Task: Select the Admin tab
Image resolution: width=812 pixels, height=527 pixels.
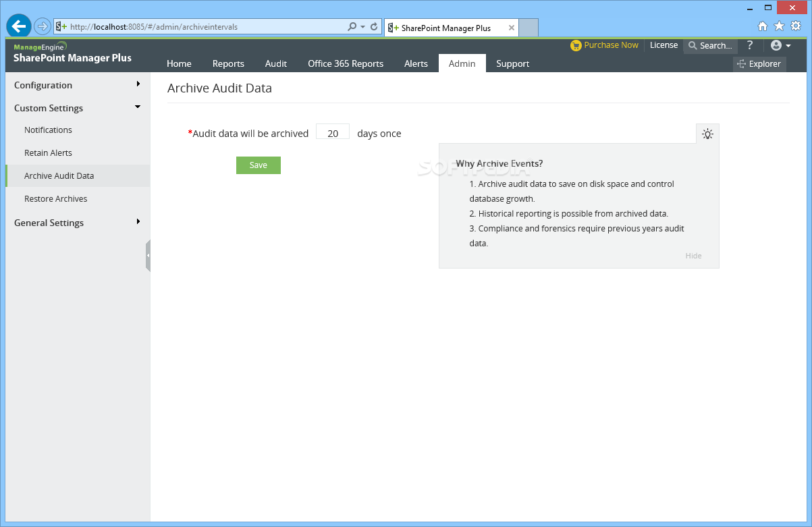Action: 462,63
